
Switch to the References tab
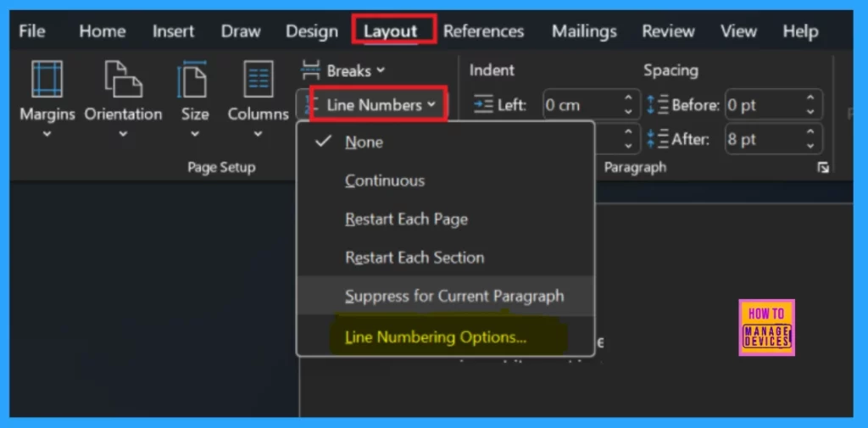coord(483,31)
